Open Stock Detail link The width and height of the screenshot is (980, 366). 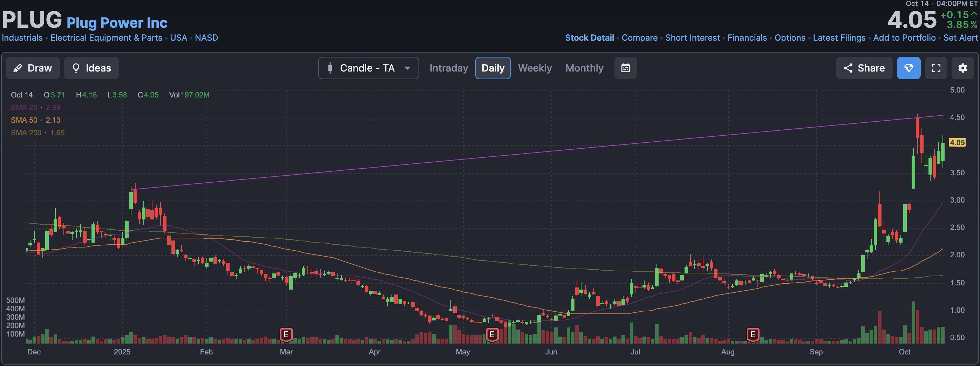click(x=589, y=38)
